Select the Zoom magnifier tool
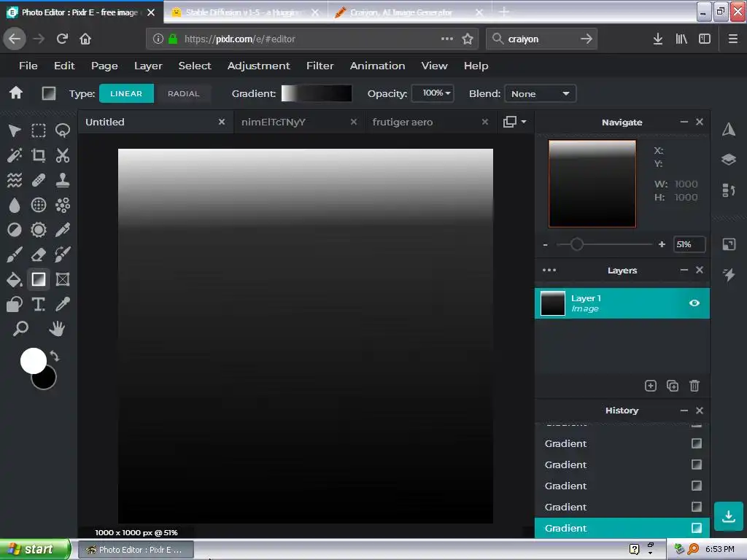Screen dimensions: 747x560 pyautogui.click(x=20, y=329)
